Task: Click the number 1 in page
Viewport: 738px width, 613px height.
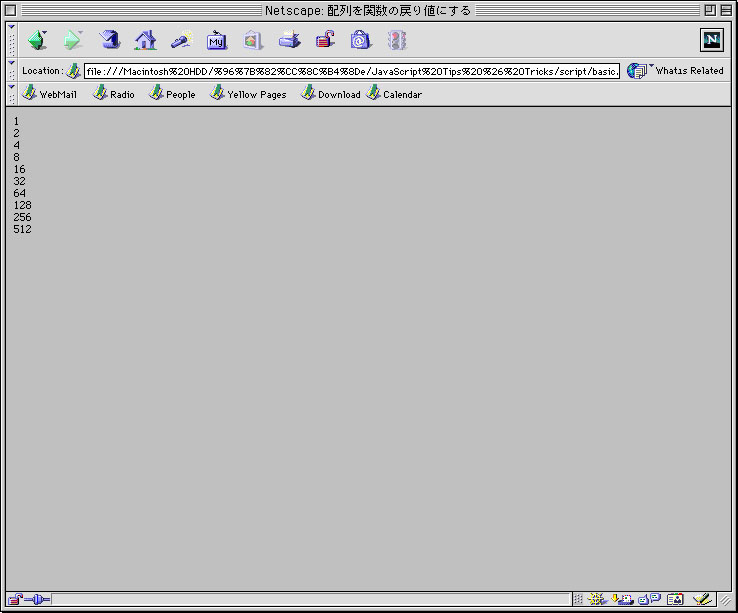Action: (x=16, y=121)
